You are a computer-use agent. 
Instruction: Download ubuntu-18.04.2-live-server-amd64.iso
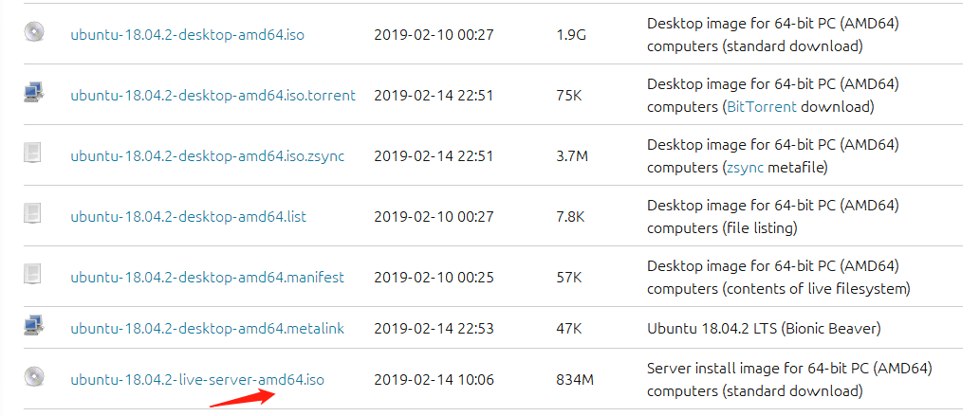197,379
